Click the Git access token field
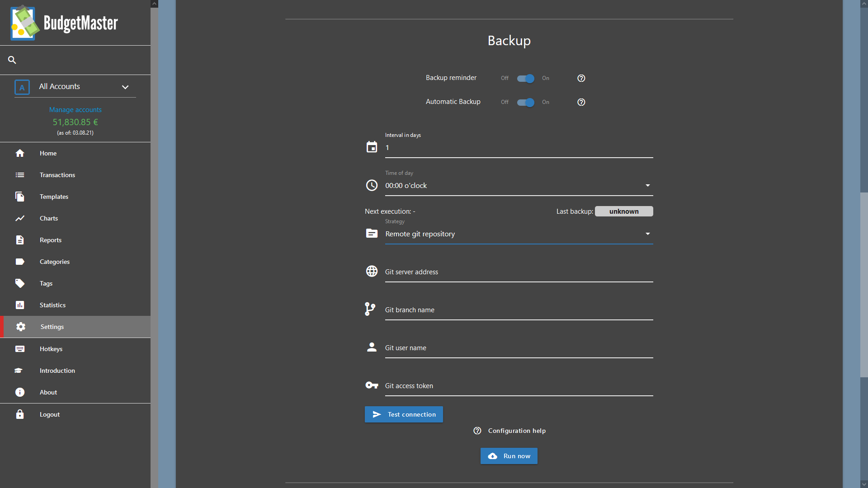Viewport: 868px width, 488px height. (x=519, y=386)
